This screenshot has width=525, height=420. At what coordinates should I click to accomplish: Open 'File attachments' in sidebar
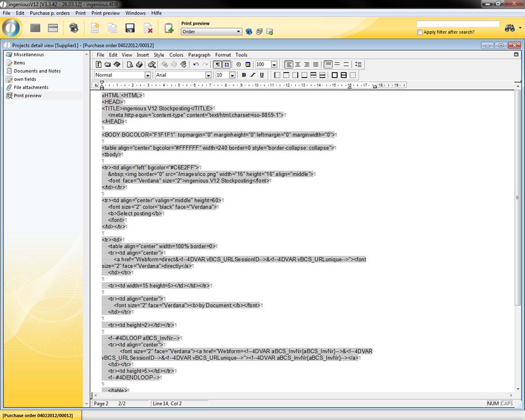pyautogui.click(x=31, y=87)
